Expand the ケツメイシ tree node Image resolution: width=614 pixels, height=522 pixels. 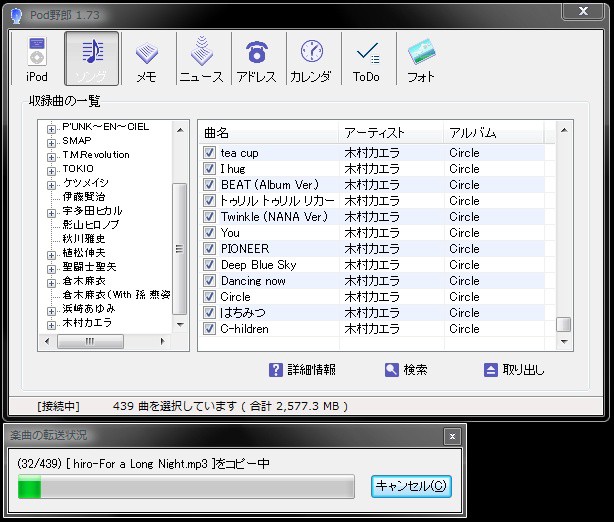coord(51,185)
